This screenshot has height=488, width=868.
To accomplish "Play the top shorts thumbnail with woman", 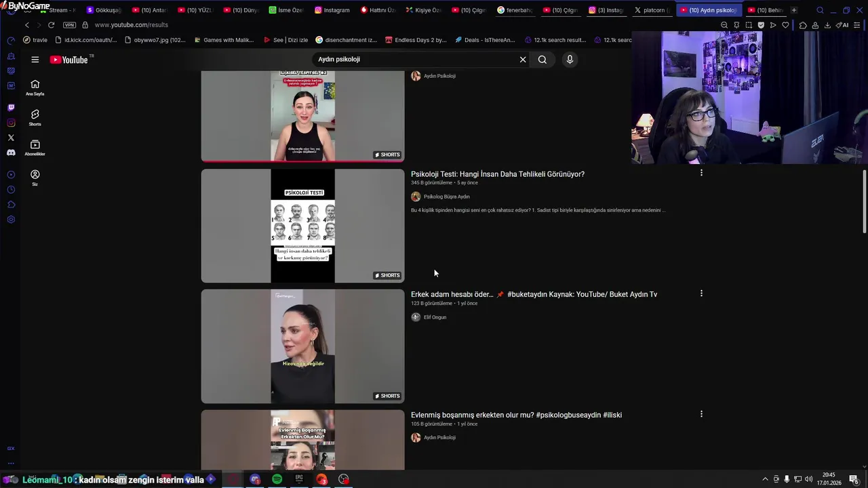I will coord(302,116).
